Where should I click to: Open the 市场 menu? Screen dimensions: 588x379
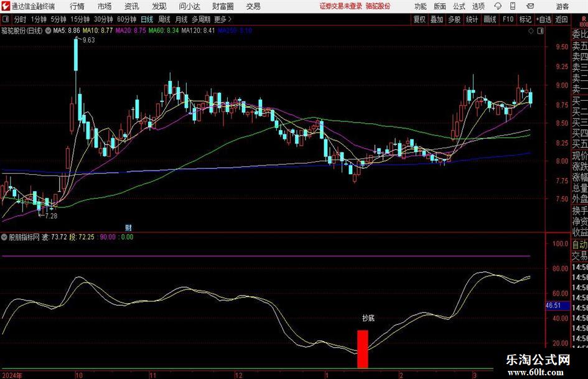click(x=105, y=6)
